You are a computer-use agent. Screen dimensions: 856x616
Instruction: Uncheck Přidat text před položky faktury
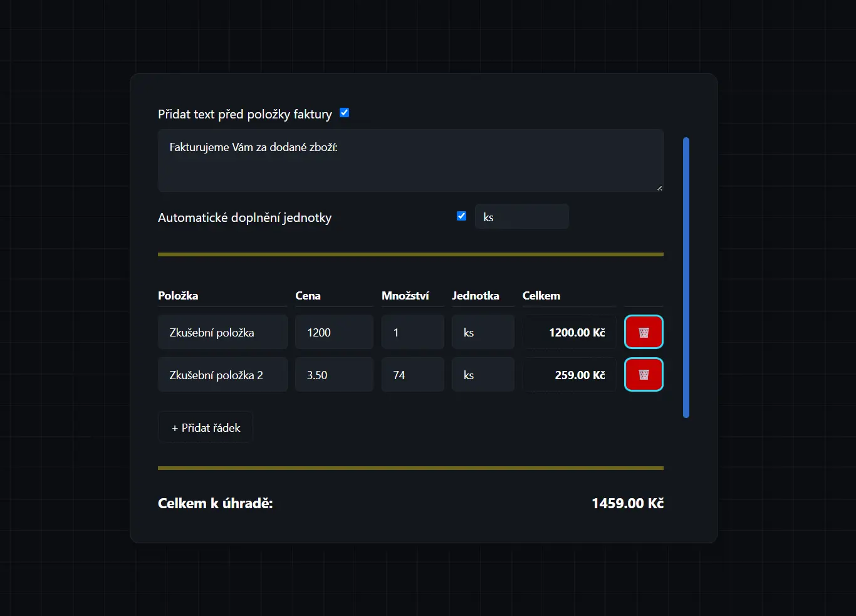pyautogui.click(x=344, y=113)
